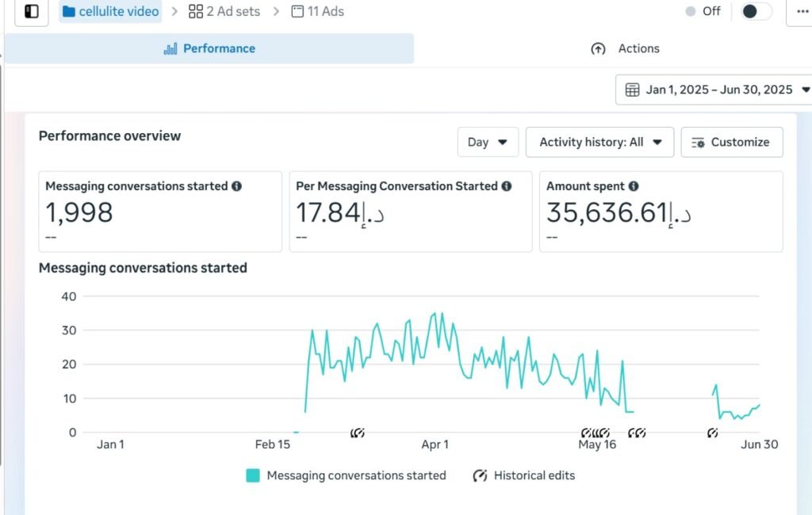This screenshot has width=812, height=515.
Task: Switch to the Performance tab
Action: 209,48
